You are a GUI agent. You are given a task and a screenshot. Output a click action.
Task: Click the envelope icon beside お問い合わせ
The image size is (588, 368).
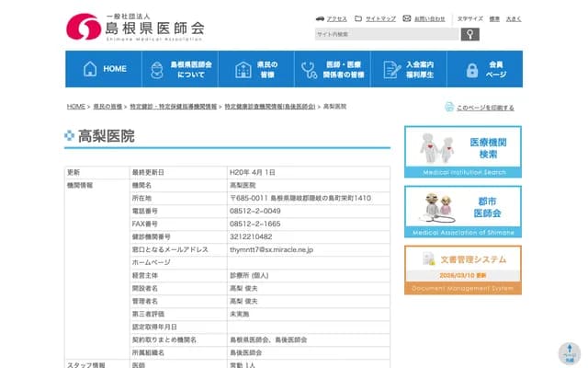coord(406,18)
